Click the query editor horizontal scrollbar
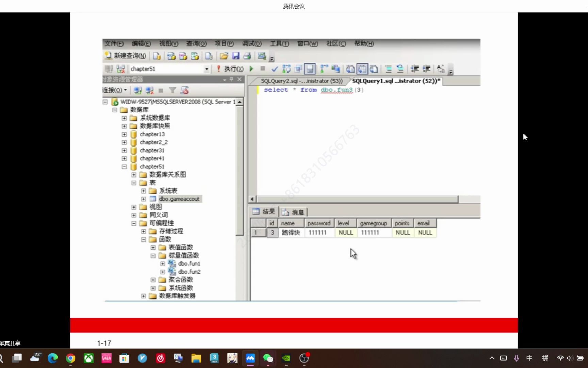This screenshot has height=368, width=588. tap(357, 199)
